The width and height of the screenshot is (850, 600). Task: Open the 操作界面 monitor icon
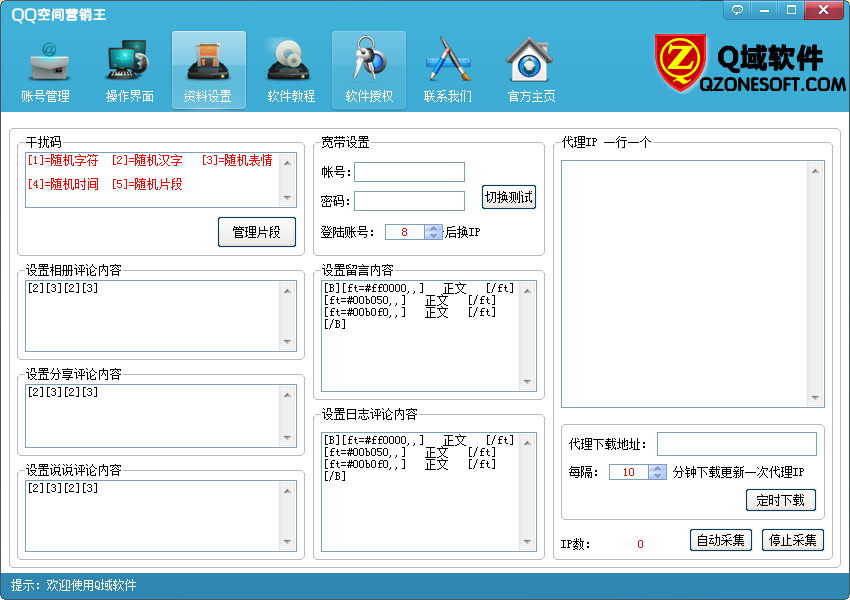(x=129, y=70)
